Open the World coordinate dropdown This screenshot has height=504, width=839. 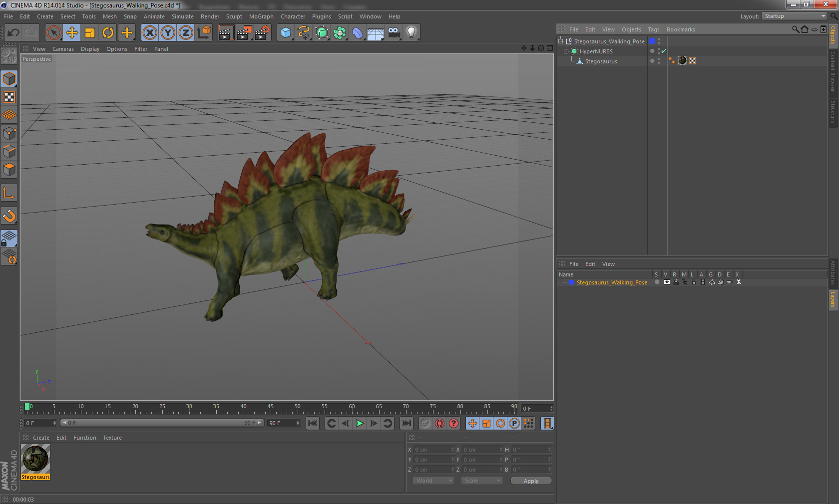pos(433,481)
